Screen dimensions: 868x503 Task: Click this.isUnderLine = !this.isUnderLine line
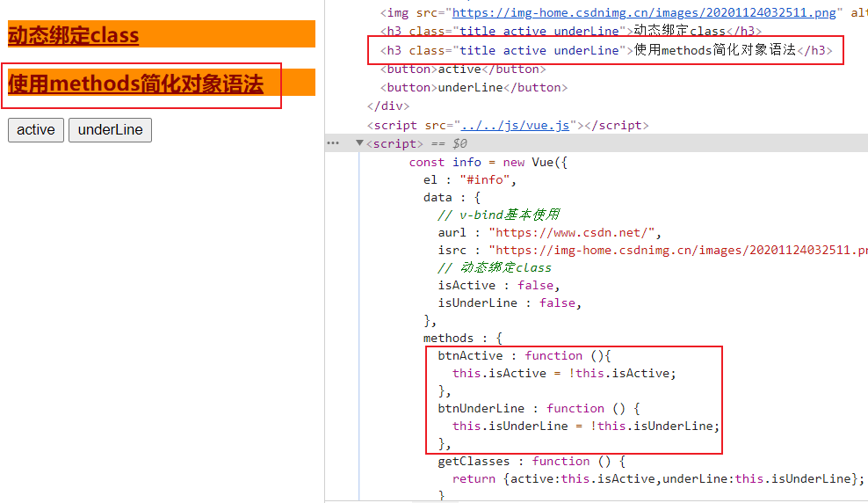point(586,426)
